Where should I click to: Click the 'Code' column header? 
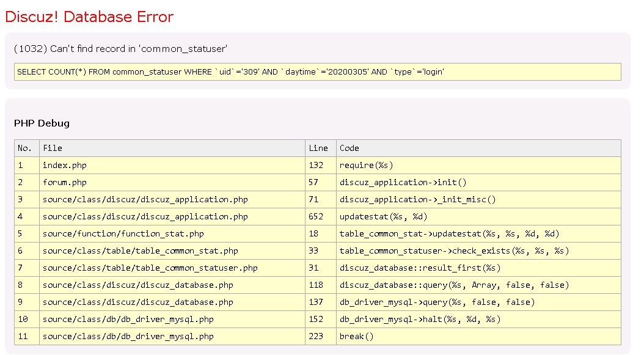point(478,148)
